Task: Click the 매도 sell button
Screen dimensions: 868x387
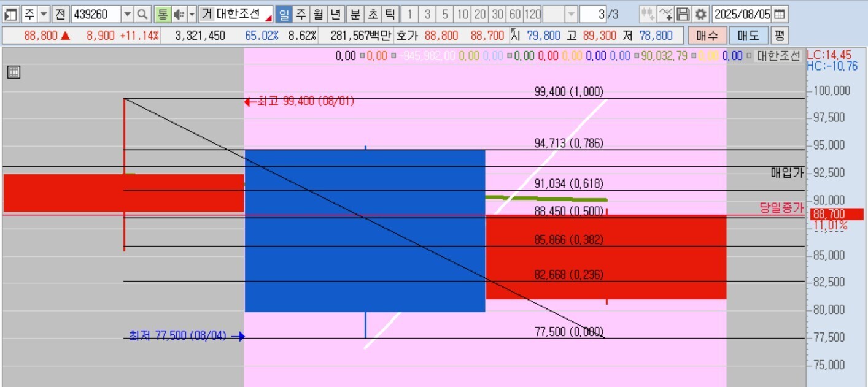Action: coord(748,36)
